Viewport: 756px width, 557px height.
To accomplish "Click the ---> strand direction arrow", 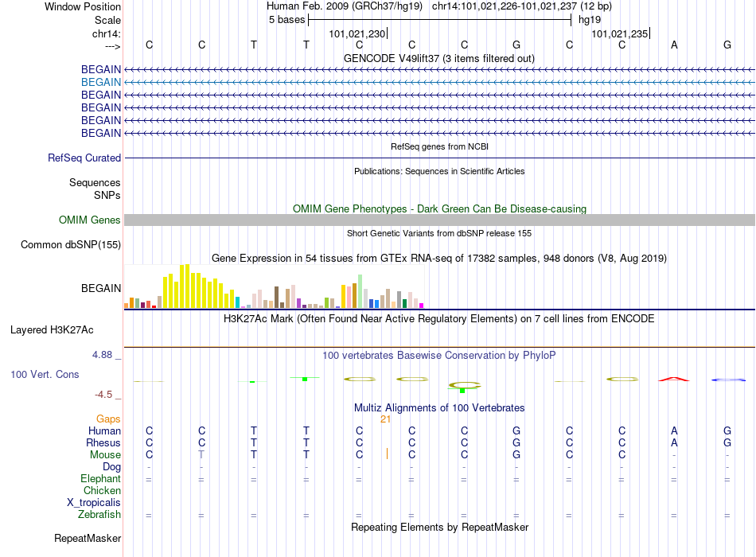I will [113, 46].
